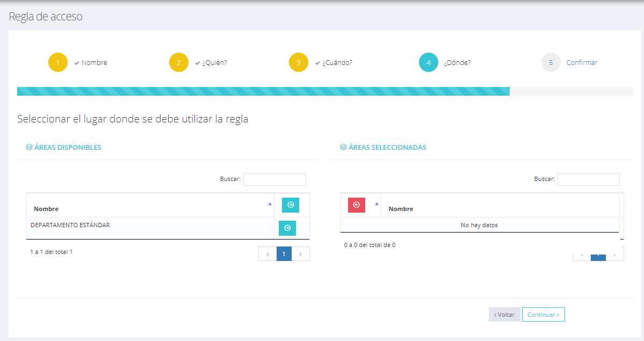Click the Nombre header in selected areas table
This screenshot has width=644, height=341.
(401, 209)
